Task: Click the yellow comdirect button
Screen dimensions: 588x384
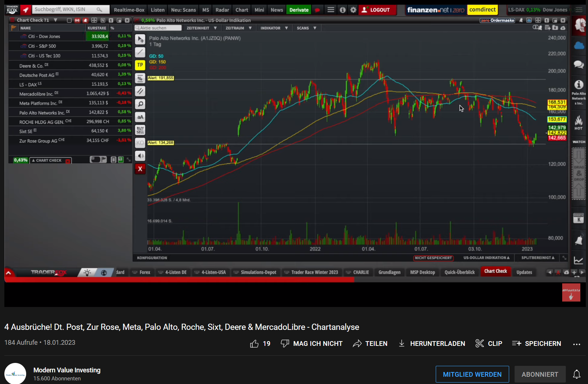Action: 483,10
